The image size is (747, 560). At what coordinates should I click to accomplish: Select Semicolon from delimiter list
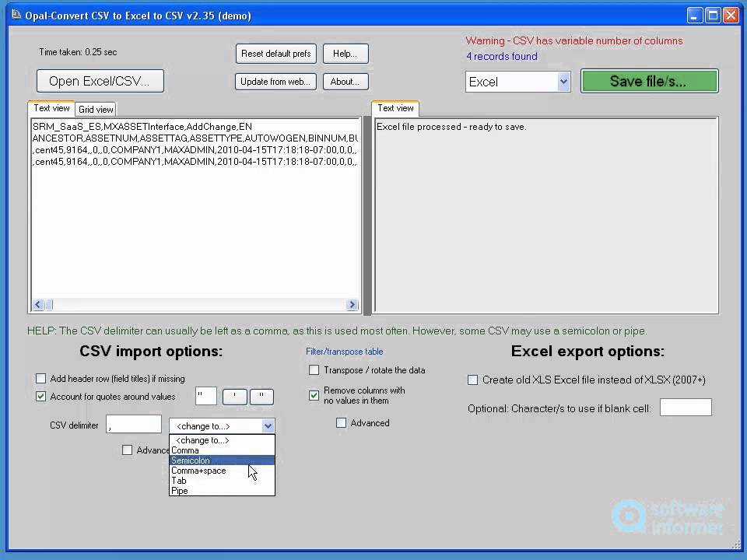coord(222,460)
